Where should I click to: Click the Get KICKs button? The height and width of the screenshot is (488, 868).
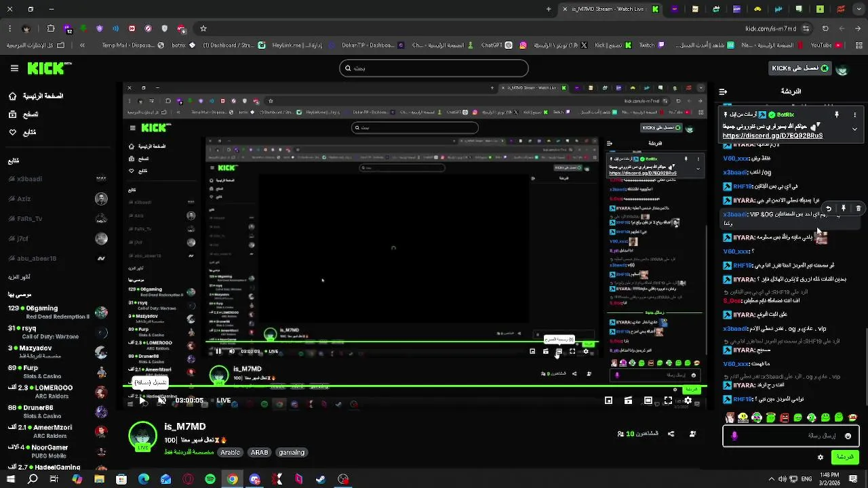click(800, 68)
